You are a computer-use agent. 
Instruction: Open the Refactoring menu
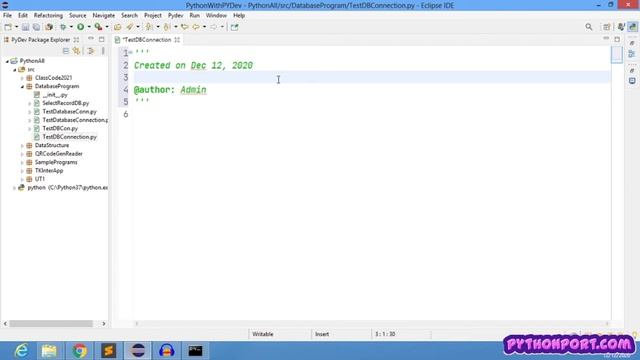point(48,16)
